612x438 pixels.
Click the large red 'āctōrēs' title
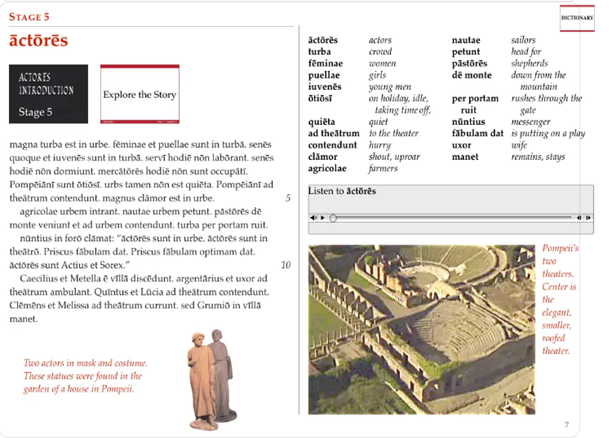click(x=38, y=40)
